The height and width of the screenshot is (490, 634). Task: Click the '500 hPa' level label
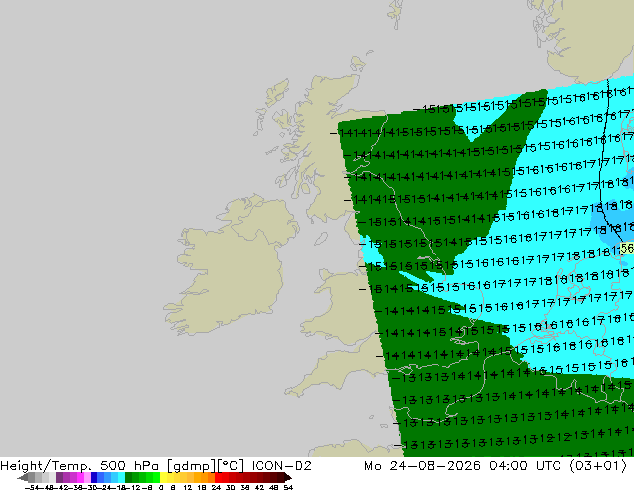click(x=131, y=466)
